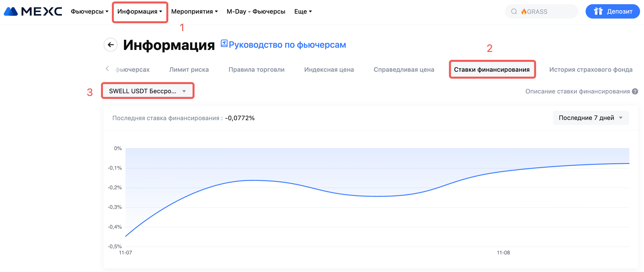644x272 pixels.
Task: Expand the SWELL USDT contract selector
Action: [x=148, y=91]
